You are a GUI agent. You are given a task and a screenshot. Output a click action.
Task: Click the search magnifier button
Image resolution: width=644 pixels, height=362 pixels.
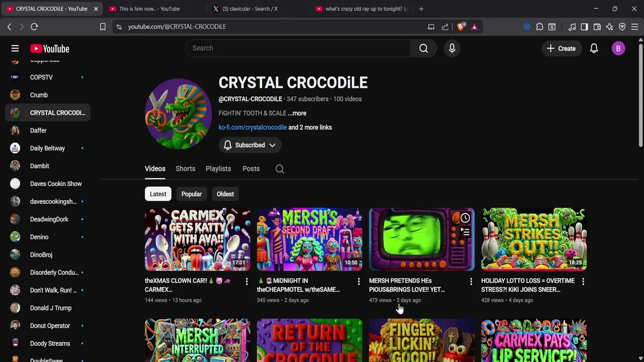point(424,48)
